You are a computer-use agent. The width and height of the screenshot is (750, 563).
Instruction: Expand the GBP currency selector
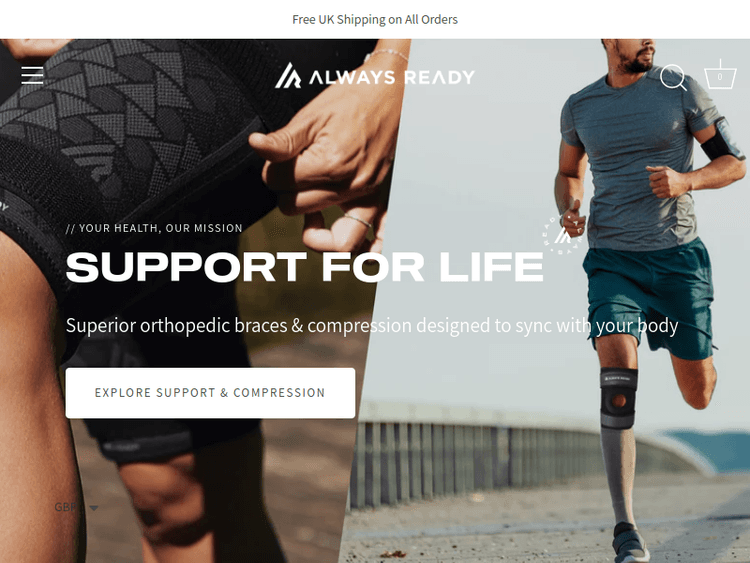coord(76,507)
